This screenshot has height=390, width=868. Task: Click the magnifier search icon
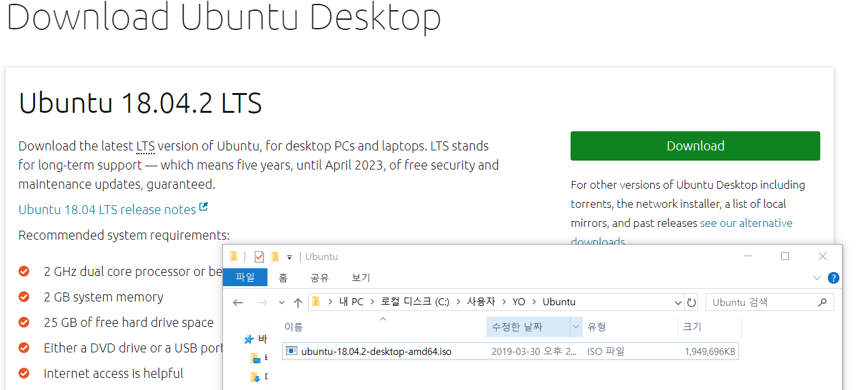[x=822, y=302]
